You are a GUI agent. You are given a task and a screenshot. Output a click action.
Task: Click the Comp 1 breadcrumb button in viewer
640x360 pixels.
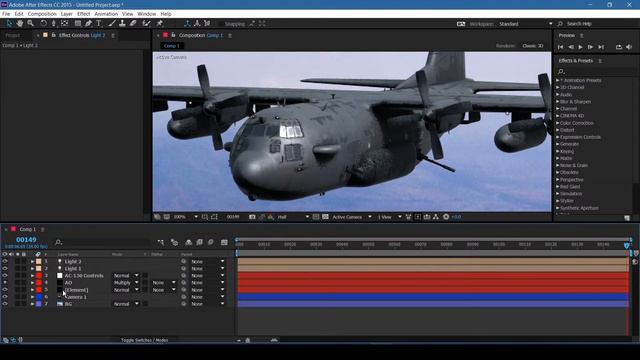click(172, 46)
